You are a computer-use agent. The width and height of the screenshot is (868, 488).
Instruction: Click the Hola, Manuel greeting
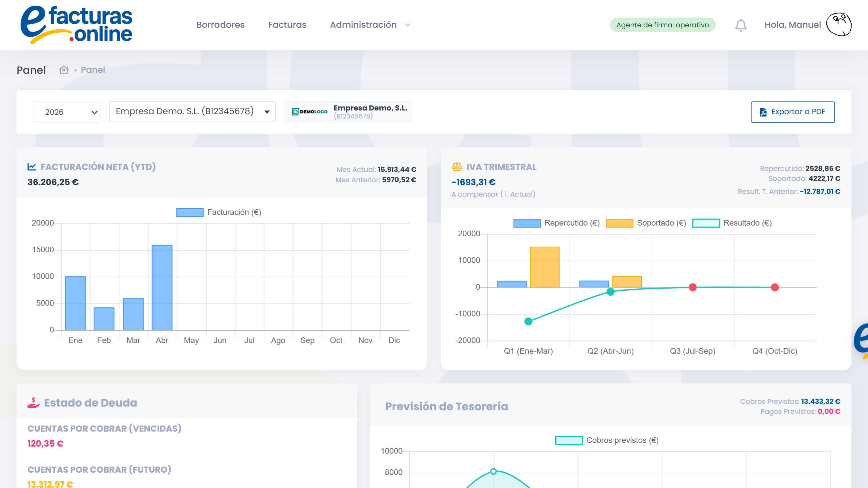[793, 25]
